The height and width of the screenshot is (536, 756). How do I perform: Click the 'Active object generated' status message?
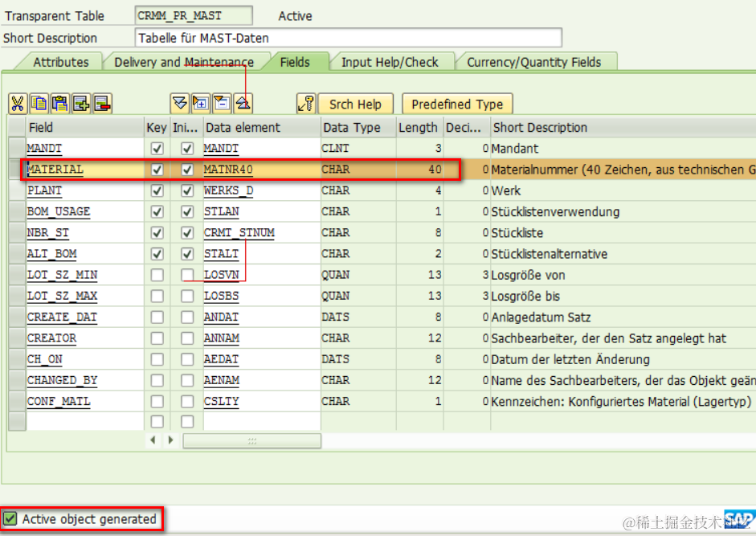(89, 519)
